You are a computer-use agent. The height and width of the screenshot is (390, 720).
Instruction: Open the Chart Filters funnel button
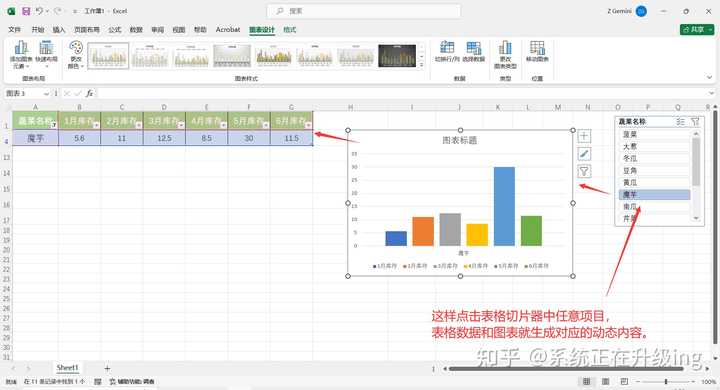pos(584,171)
